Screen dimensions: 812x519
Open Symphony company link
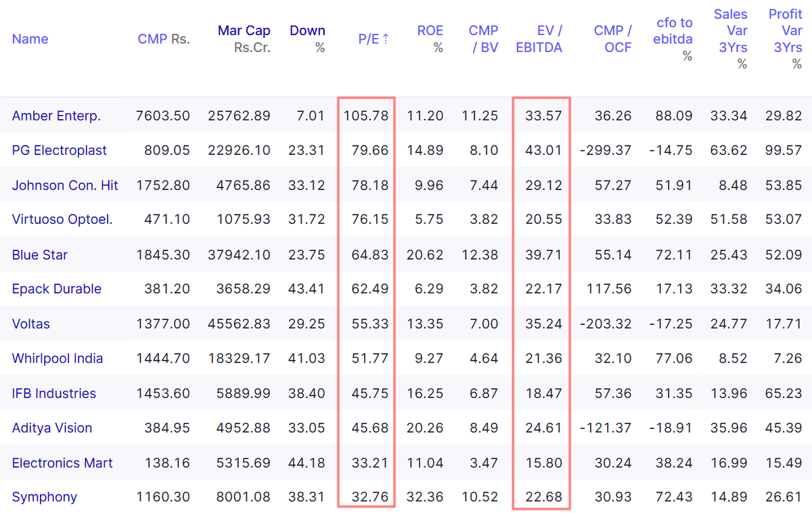[x=45, y=497]
